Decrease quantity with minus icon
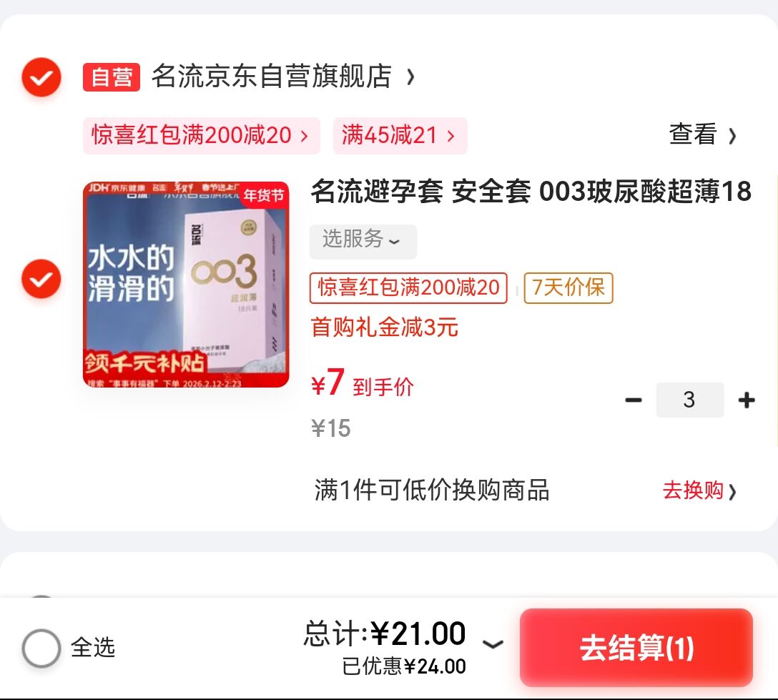 (x=633, y=400)
